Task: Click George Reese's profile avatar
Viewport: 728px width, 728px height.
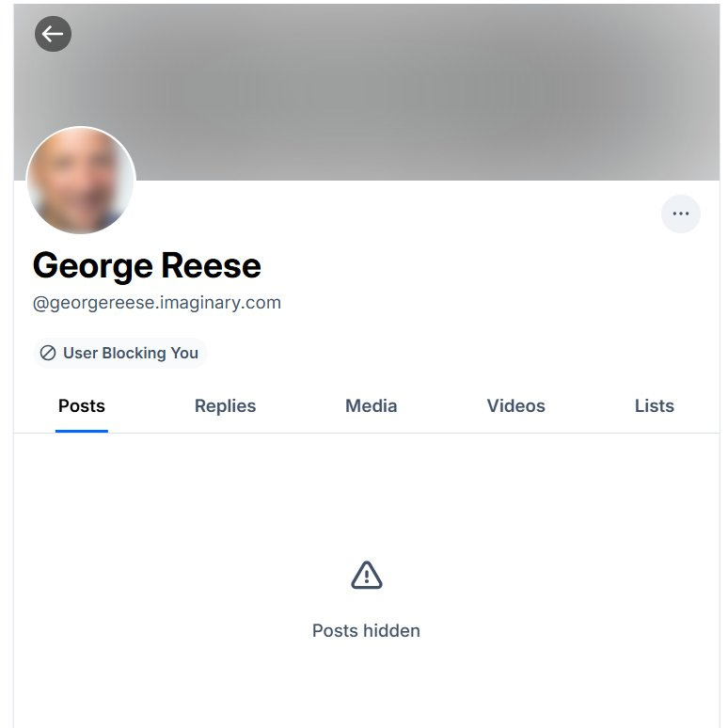Action: [82, 181]
